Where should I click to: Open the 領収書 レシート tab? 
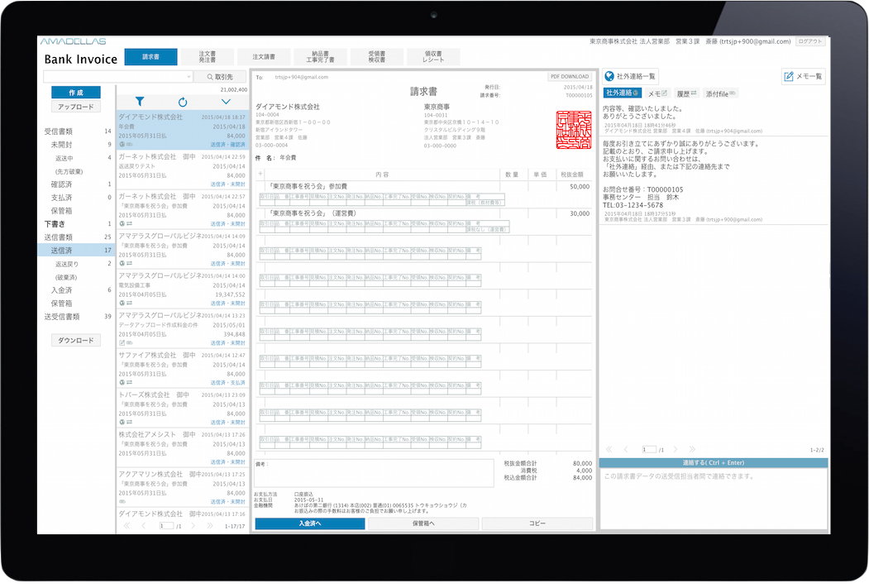pyautogui.click(x=433, y=56)
